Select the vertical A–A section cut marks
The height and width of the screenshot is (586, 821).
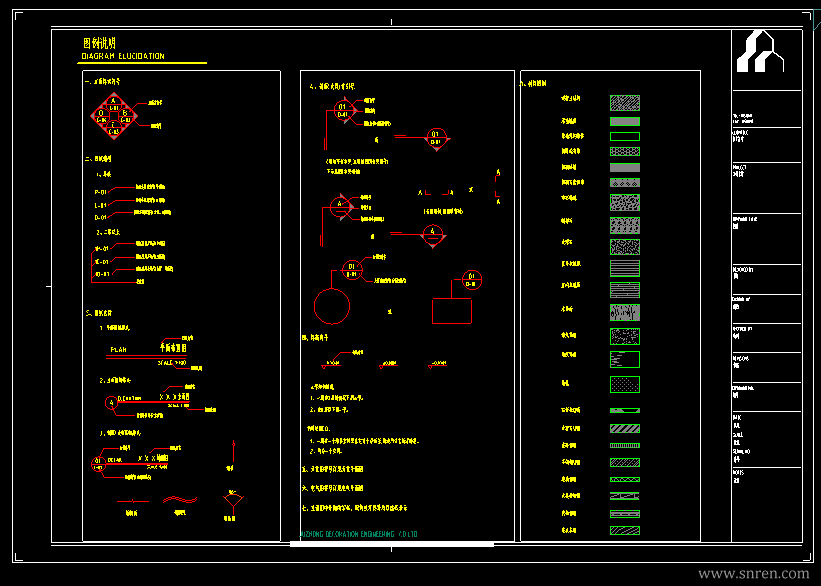(x=497, y=187)
